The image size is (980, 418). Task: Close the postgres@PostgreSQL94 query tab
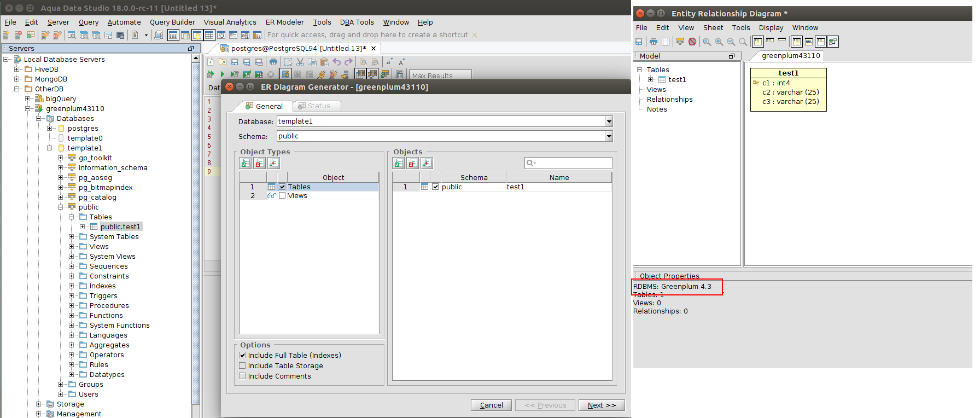click(x=374, y=48)
